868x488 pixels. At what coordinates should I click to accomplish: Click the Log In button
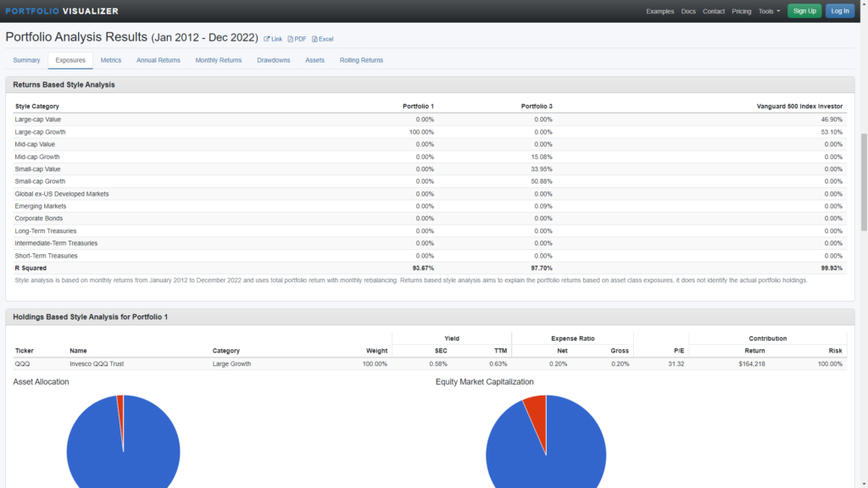tap(839, 11)
